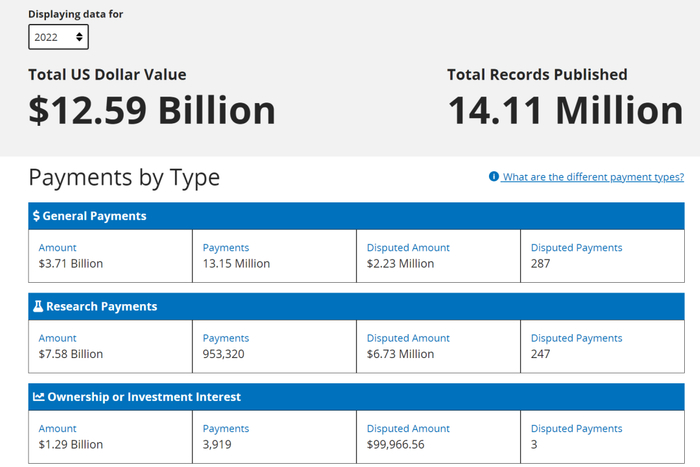Click General Payments count 13.15 Million cell
This screenshot has width=700, height=467.
point(274,256)
